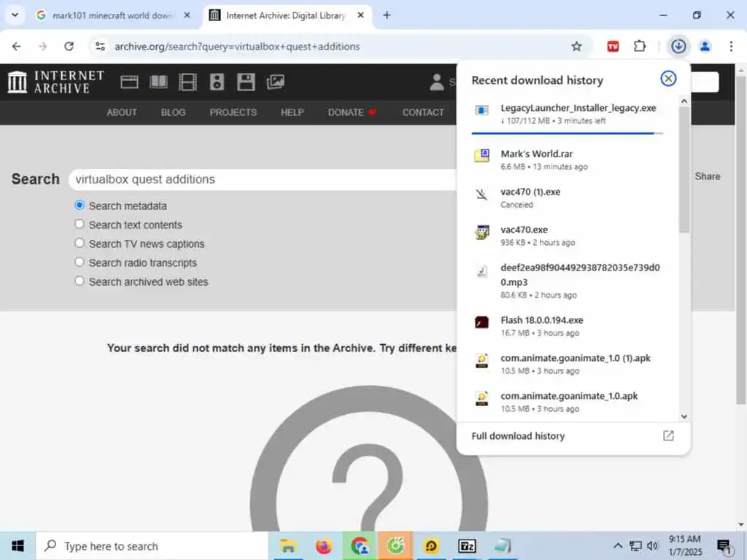Open the taskbar volume icon
Screen dimensions: 747x560
click(x=652, y=545)
